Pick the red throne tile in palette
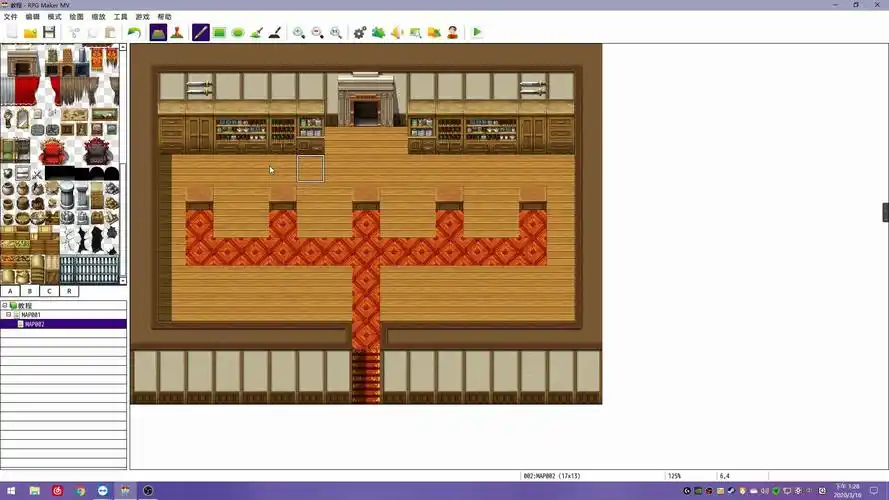 click(52, 152)
